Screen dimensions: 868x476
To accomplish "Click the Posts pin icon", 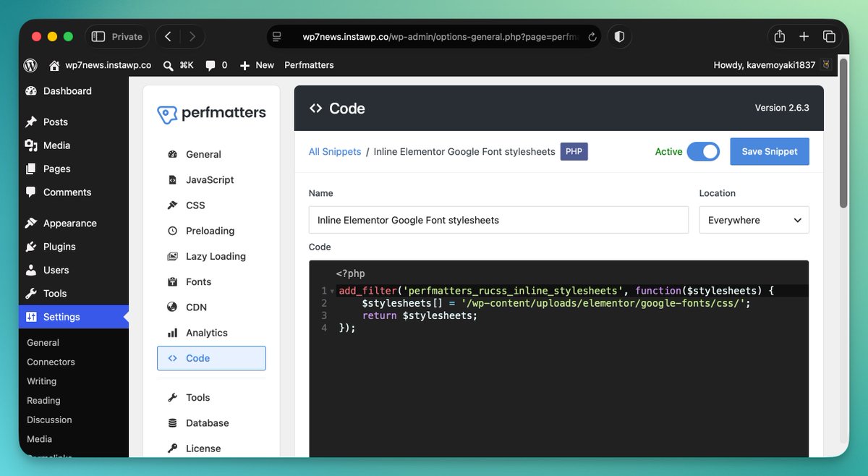I will point(31,122).
